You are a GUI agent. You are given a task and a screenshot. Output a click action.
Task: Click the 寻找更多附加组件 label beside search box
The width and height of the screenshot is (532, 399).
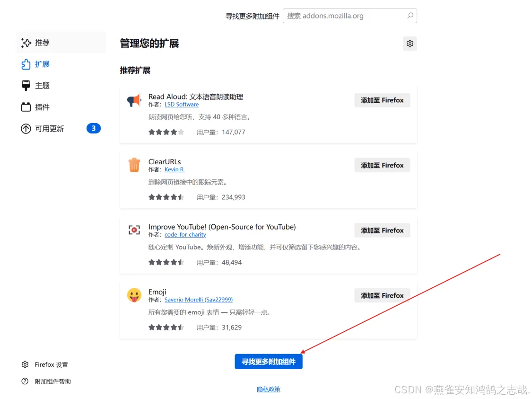coord(253,16)
